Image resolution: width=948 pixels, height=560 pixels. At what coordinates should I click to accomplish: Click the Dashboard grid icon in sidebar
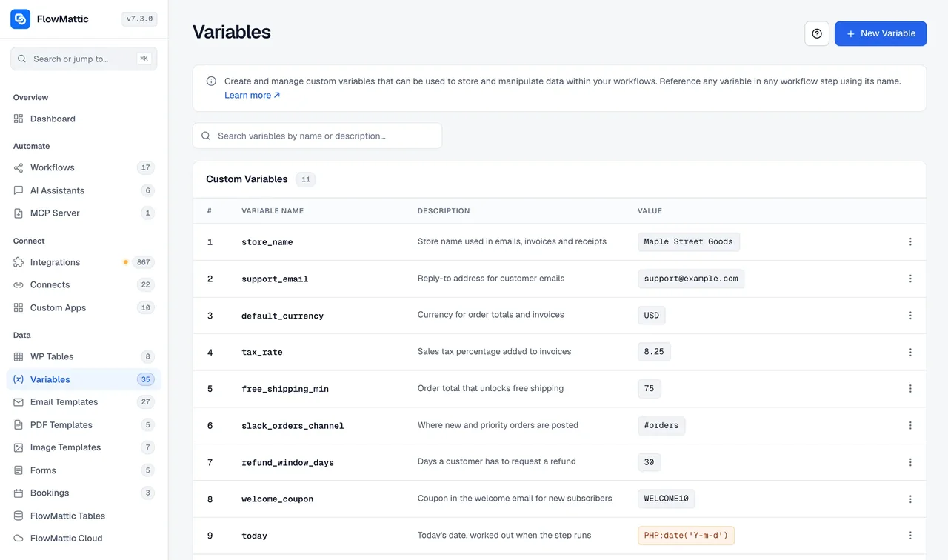pyautogui.click(x=19, y=119)
